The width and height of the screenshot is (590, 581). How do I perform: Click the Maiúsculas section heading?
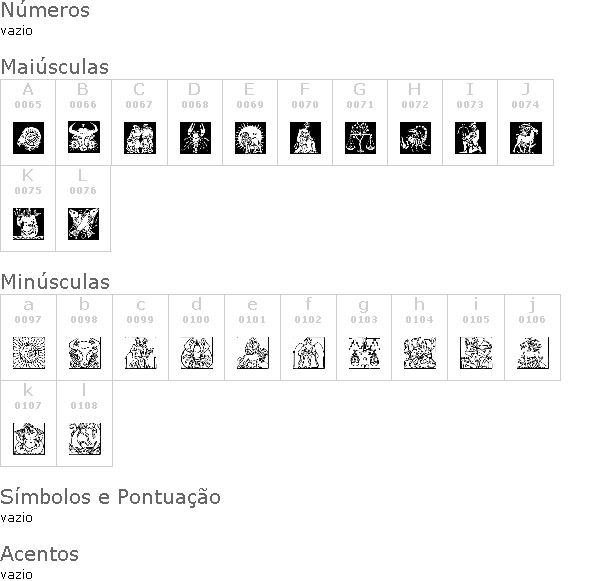tap(55, 67)
